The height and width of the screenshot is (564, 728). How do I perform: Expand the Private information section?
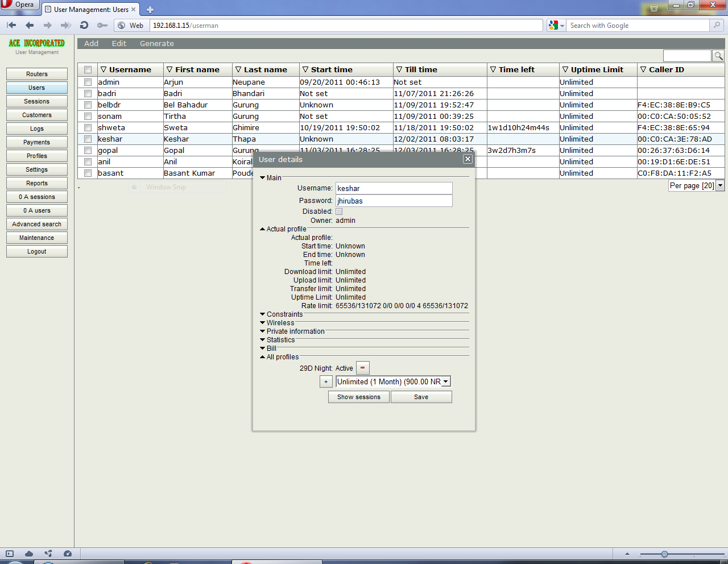click(x=292, y=331)
